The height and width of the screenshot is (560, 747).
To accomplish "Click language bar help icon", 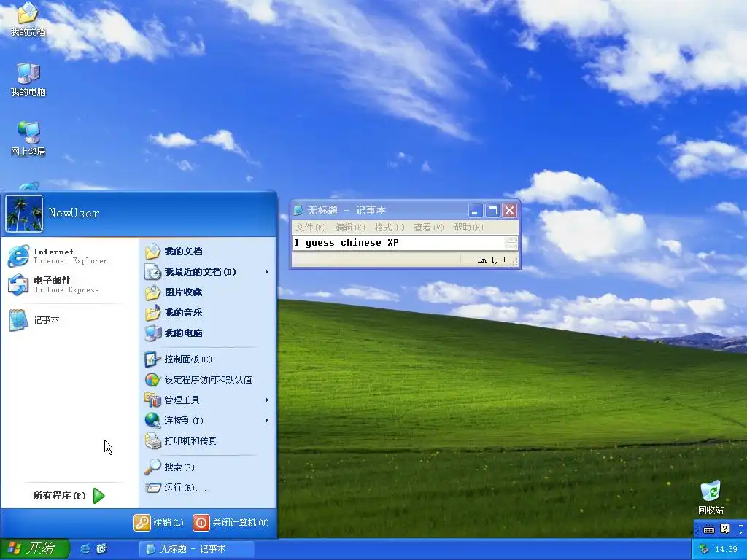I will pyautogui.click(x=725, y=529).
